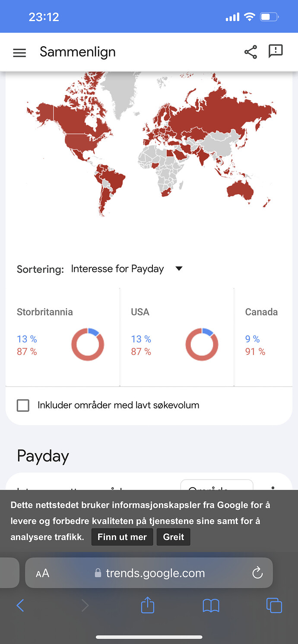Screen dimensions: 298x644
Task: Tap the share icon in header
Action: coord(250,52)
